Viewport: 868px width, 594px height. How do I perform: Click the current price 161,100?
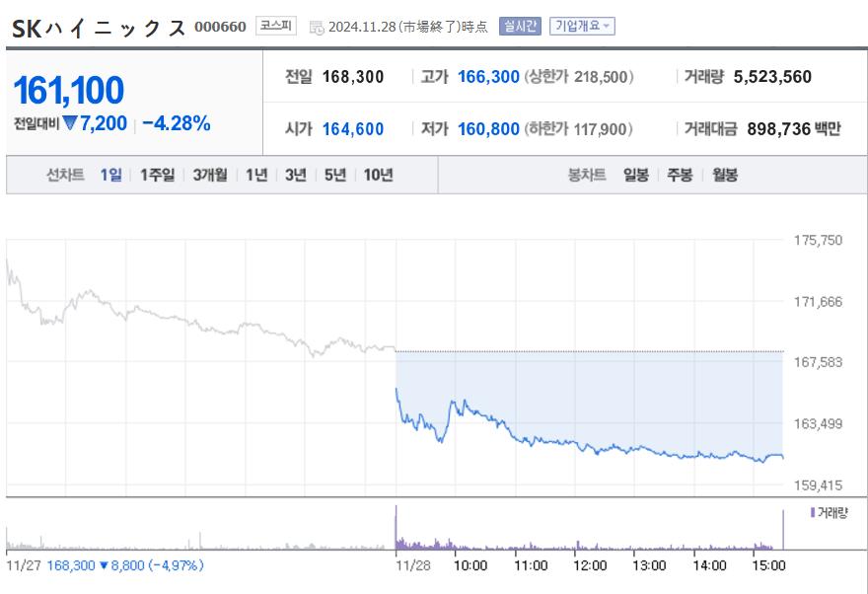point(68,91)
